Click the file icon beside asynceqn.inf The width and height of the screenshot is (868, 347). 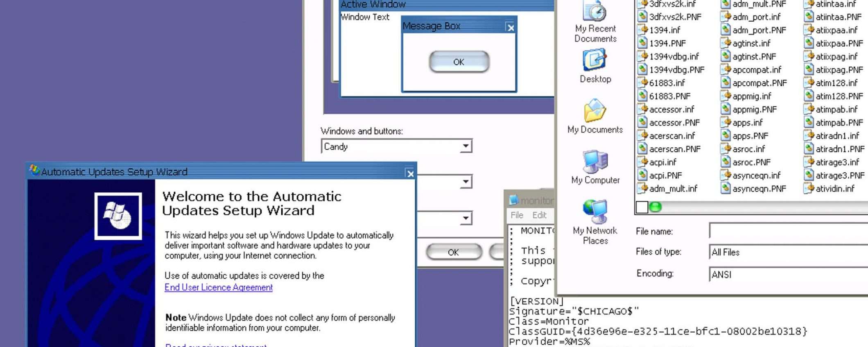726,175
